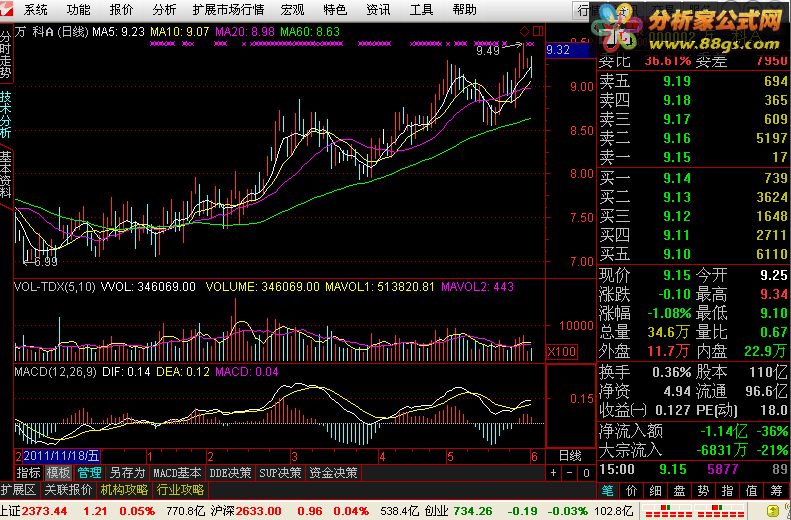Screen dimensions: 791x520
Task: Open the 宏观 menu
Action: (293, 10)
